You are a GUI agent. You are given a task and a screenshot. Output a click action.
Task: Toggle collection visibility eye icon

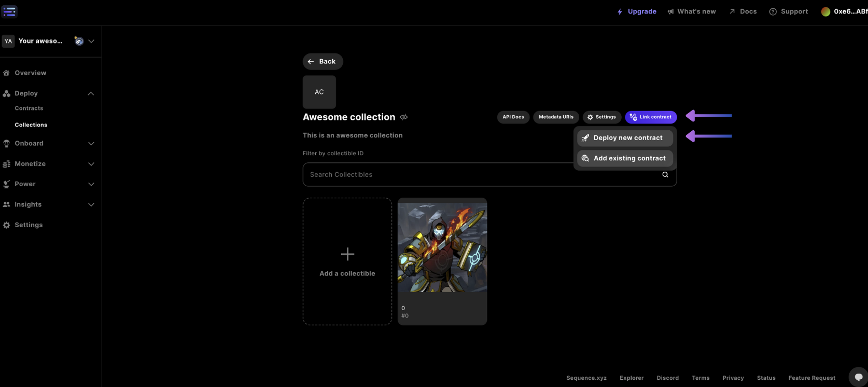tap(404, 117)
